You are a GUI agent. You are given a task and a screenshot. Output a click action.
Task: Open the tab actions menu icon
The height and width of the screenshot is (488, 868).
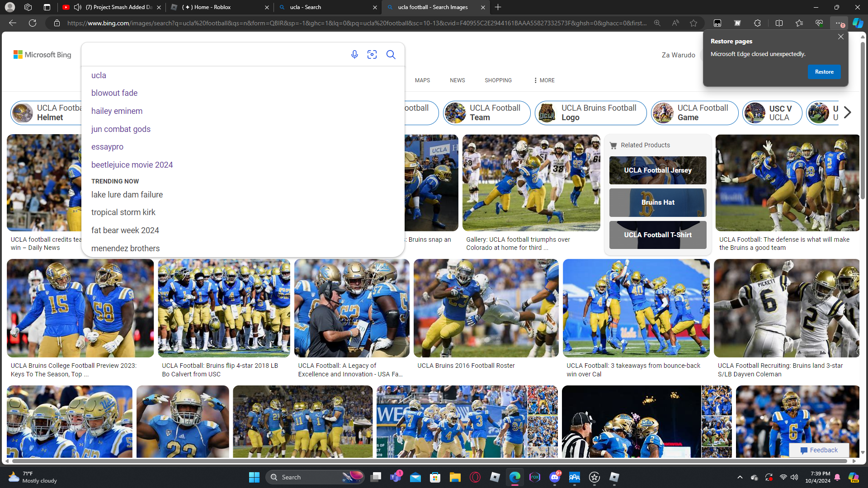tap(47, 7)
